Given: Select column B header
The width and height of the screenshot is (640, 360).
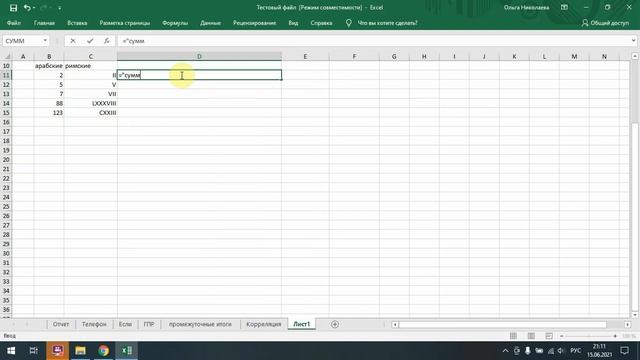Looking at the screenshot, I should click(x=49, y=56).
